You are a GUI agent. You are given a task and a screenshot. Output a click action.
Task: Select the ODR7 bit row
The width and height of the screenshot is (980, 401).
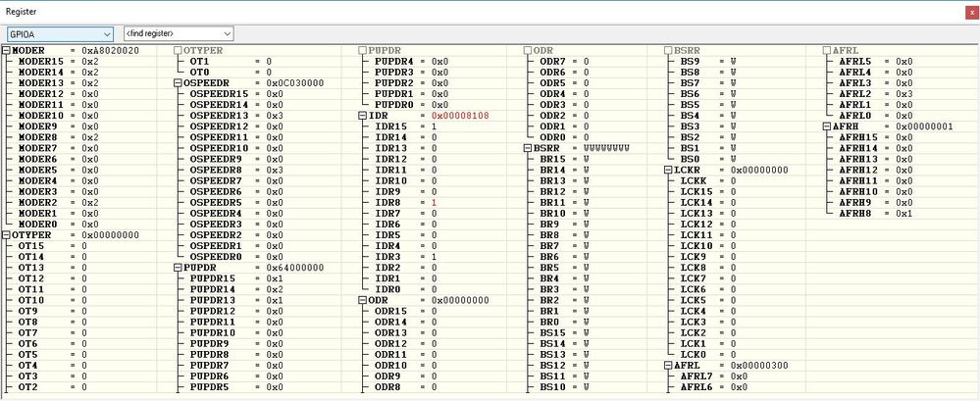point(564,61)
